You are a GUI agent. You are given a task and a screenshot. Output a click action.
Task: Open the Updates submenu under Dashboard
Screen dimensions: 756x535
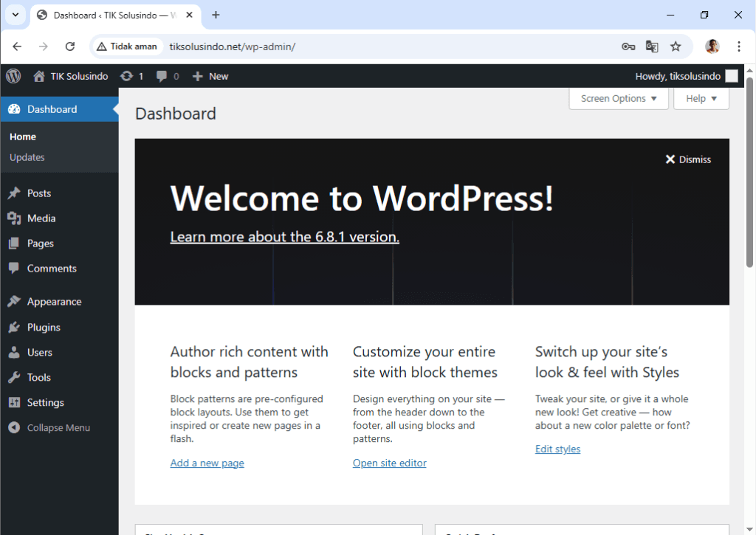(27, 157)
